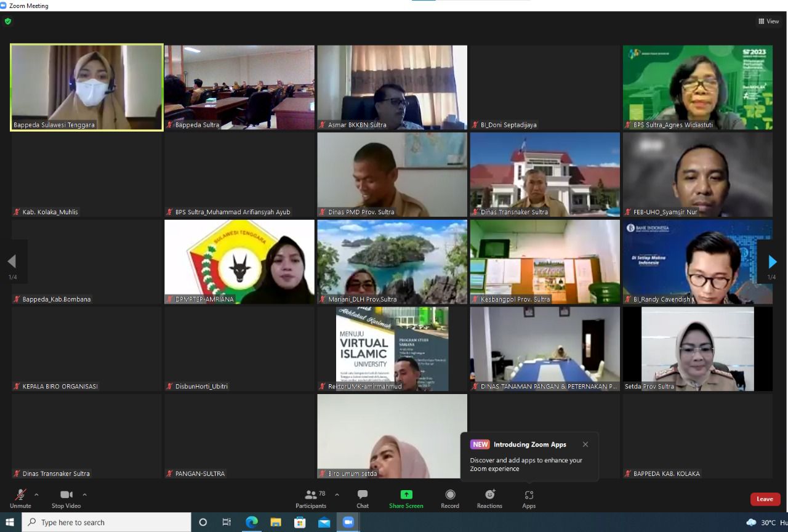
Task: Select Mariani_DLH Prov.Sultra video tile
Action: coord(392,262)
